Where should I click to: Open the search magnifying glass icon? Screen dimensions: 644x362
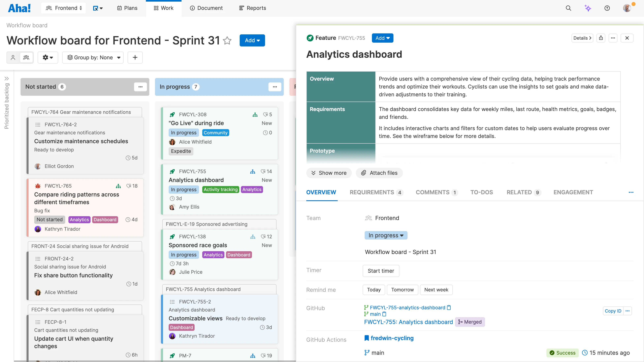(x=569, y=8)
